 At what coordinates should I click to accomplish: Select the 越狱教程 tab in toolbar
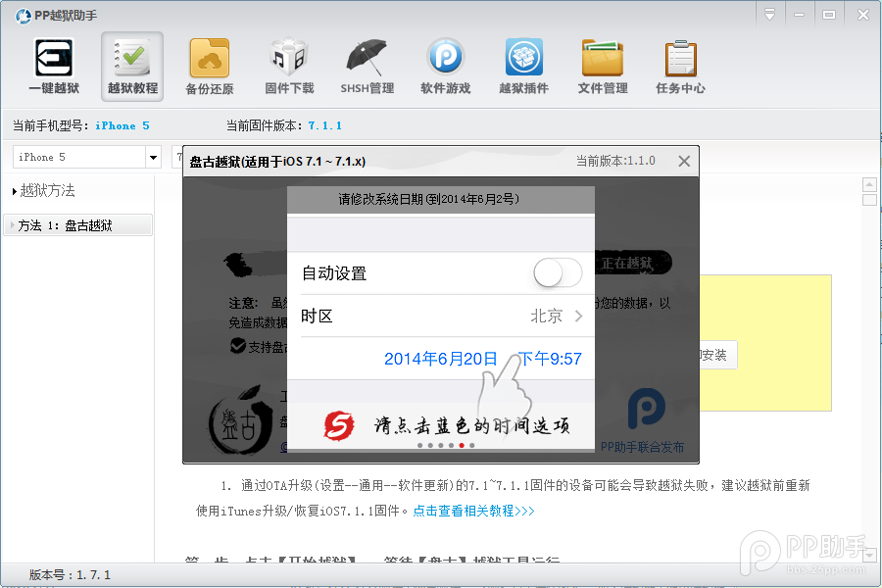point(131,64)
